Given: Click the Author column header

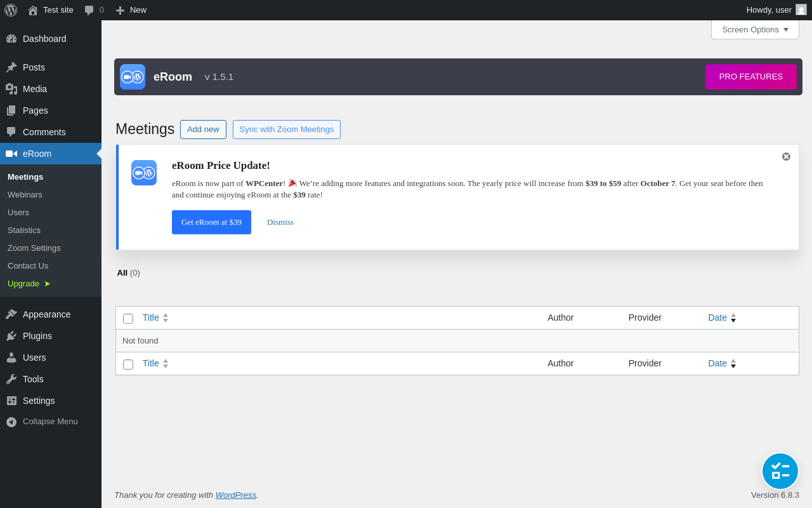Looking at the screenshot, I should click(561, 317).
